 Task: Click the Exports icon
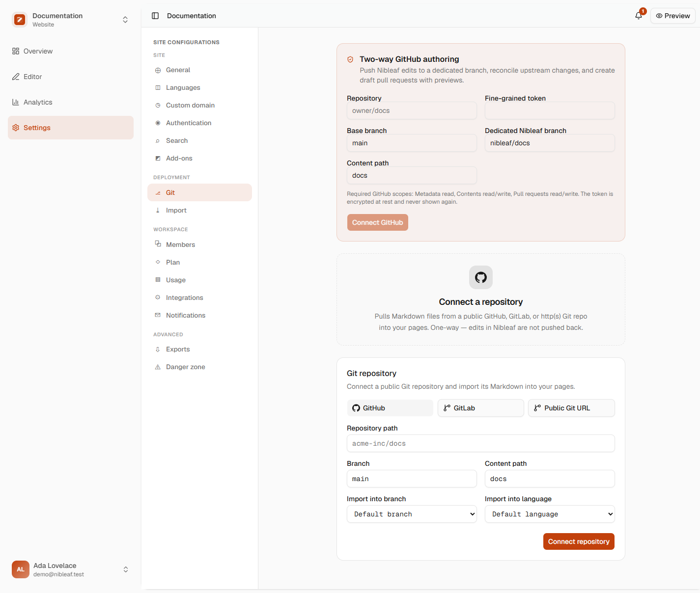(x=158, y=350)
